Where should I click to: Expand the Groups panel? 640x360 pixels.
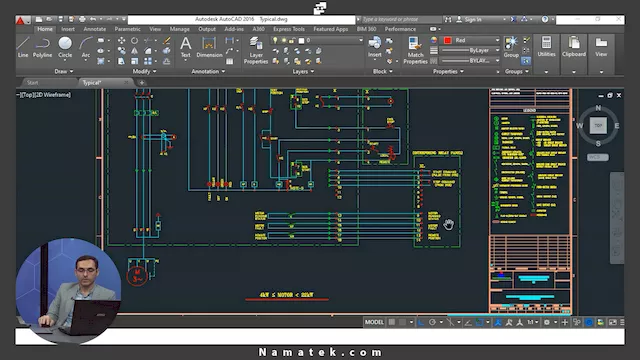coord(516,71)
